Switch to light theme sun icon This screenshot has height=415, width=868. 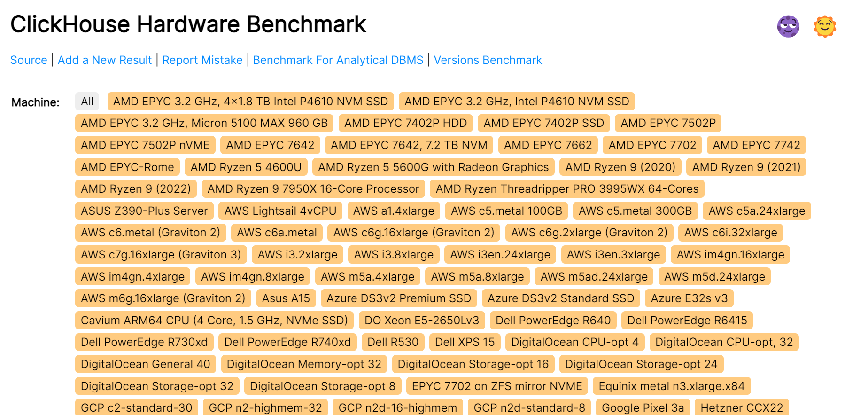[x=825, y=26]
